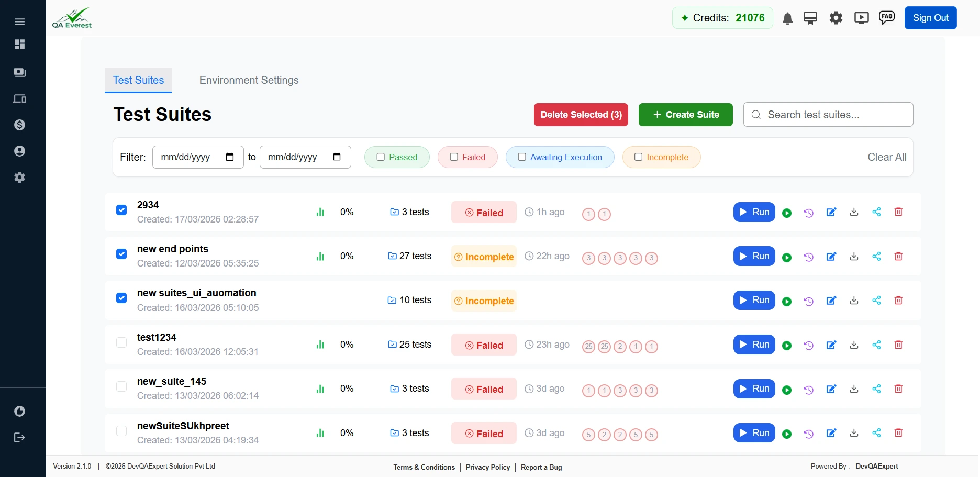Download the new suites_ui_auomation suite
Image resolution: width=980 pixels, height=477 pixels.
point(854,301)
